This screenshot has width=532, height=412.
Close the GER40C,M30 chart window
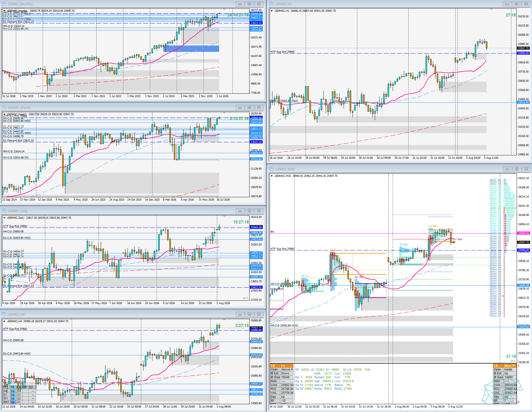tap(526, 169)
